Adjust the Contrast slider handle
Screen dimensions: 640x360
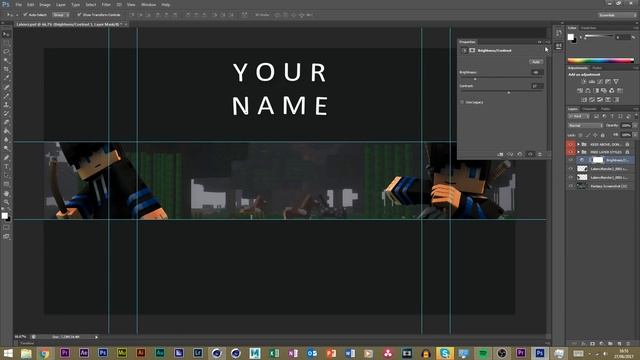[509, 93]
